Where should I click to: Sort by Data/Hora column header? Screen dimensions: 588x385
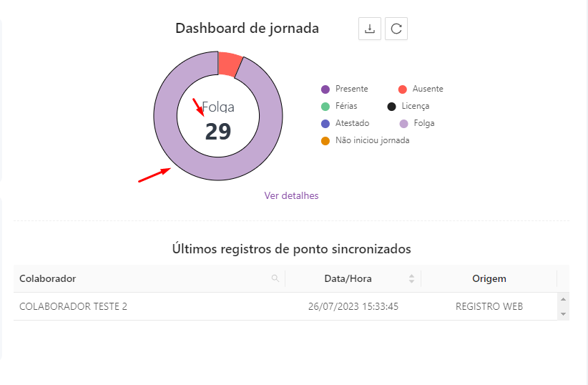(x=350, y=278)
